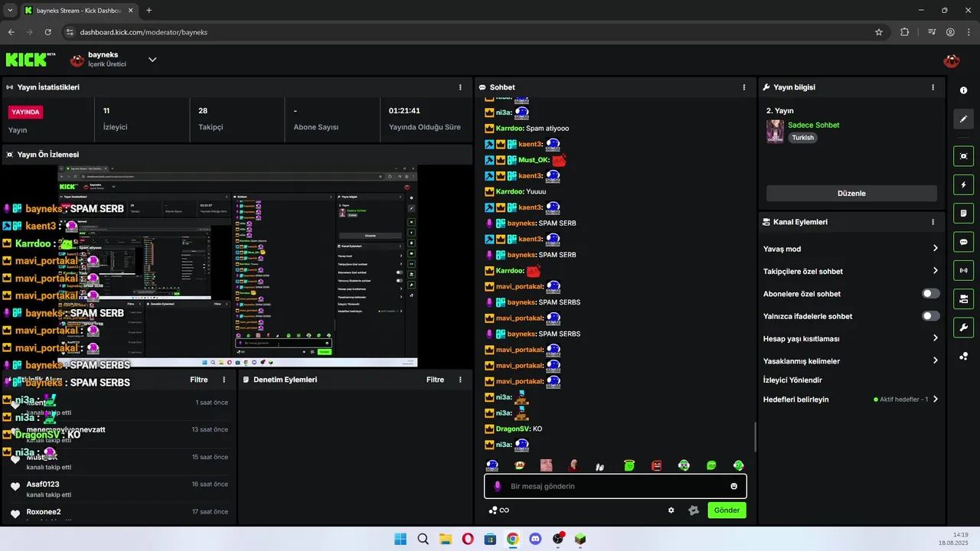Toggle the stream preview widget icon in the sidebar
The width and height of the screenshot is (980, 551).
963,156
